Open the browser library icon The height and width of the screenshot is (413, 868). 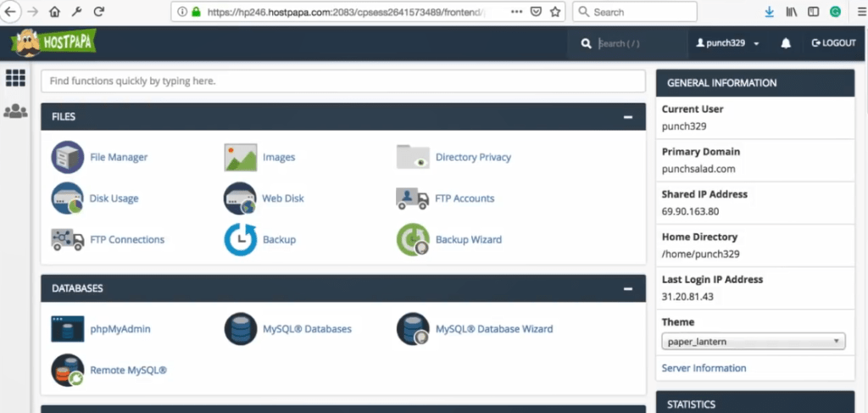pos(792,12)
